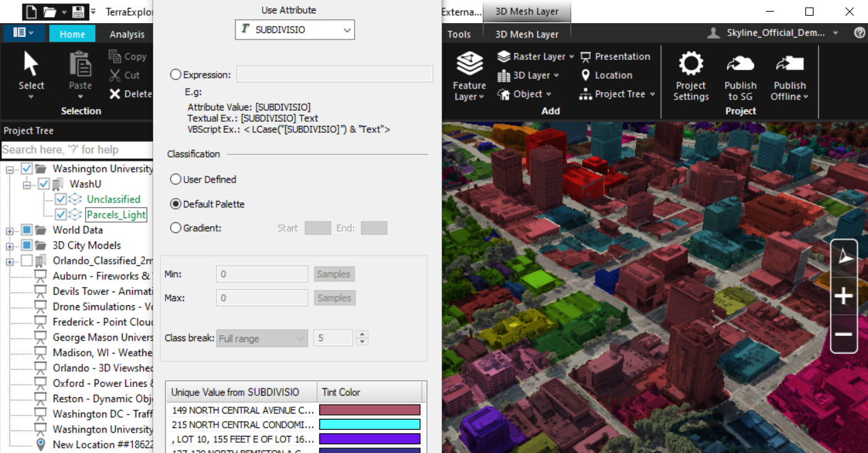Viewport: 868px width, 453px height.
Task: Click the Project Tree hierarchy icon
Action: 585,95
